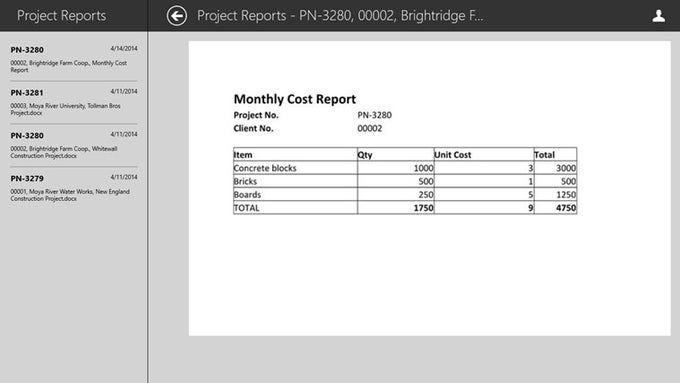Select the TOTAL row label cell
This screenshot has height=383, width=680.
(x=295, y=208)
